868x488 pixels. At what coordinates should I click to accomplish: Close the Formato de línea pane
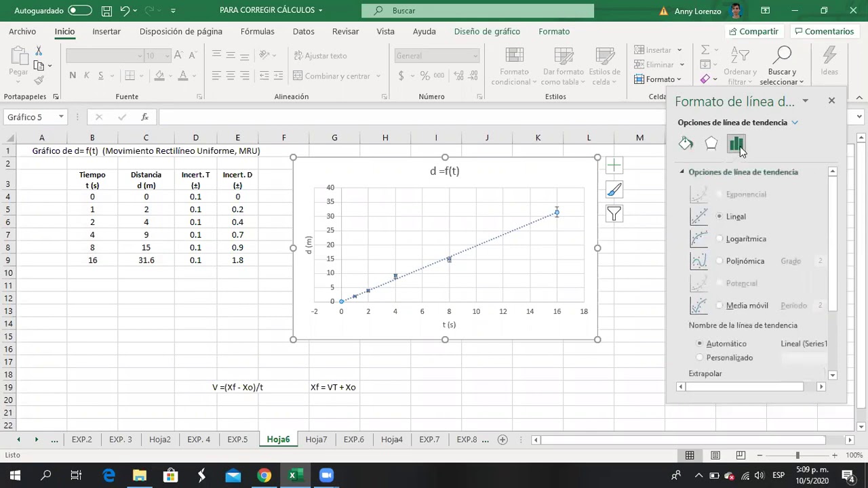(x=831, y=101)
